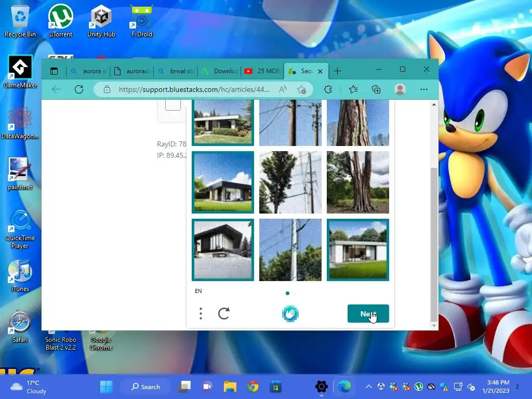Open the Favorites list in Edge
532x399 pixels.
pos(353,89)
